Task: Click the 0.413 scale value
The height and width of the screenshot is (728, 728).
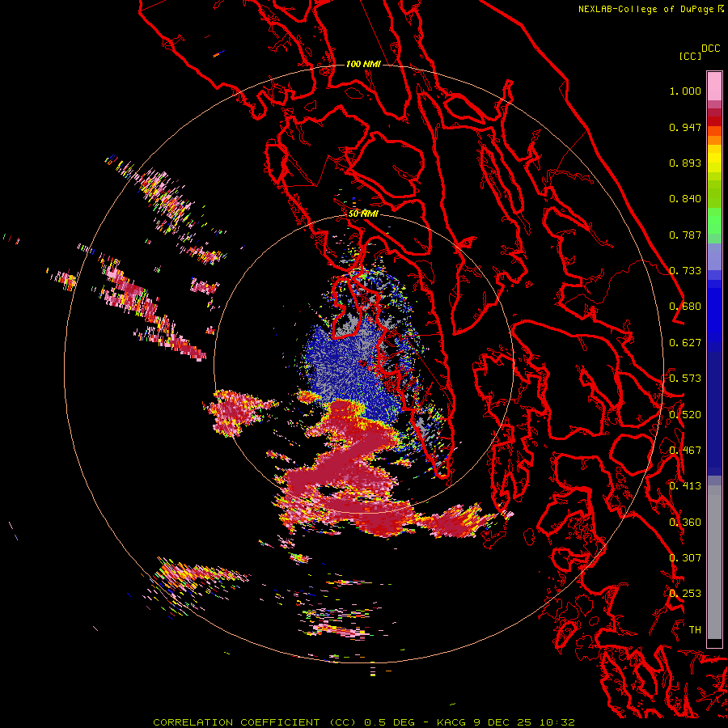Action: pyautogui.click(x=685, y=486)
